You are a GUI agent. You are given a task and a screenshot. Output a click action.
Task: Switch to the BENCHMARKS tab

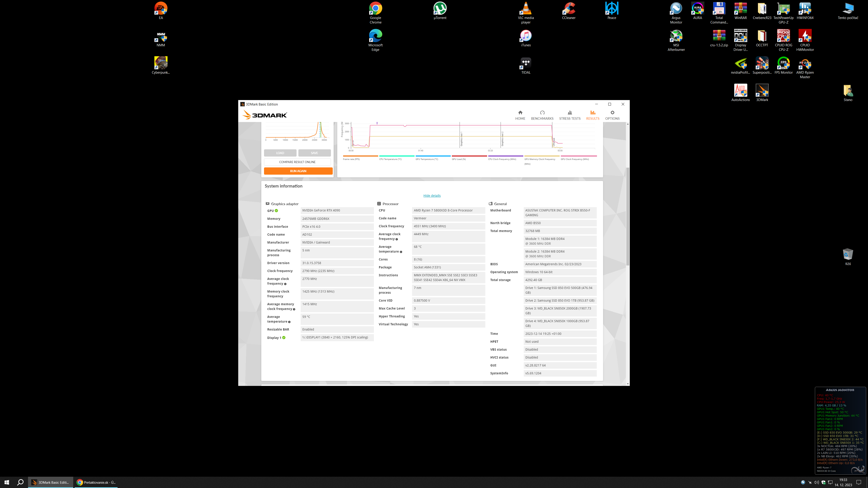[x=542, y=115]
